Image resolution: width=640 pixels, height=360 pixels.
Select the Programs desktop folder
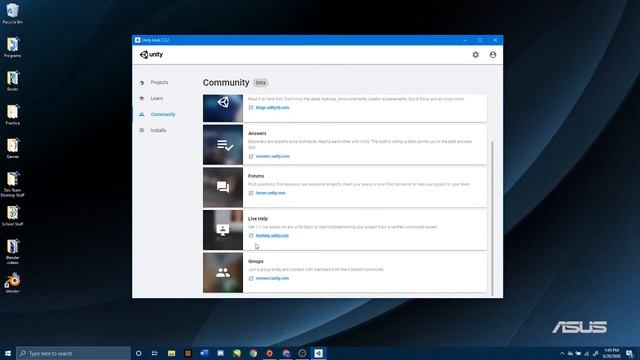pyautogui.click(x=13, y=47)
